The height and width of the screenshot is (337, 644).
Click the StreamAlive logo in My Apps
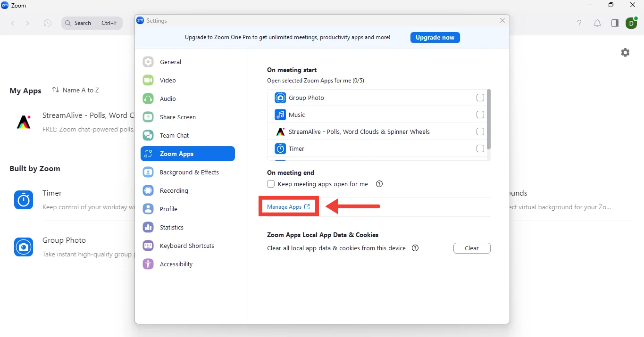pos(24,122)
